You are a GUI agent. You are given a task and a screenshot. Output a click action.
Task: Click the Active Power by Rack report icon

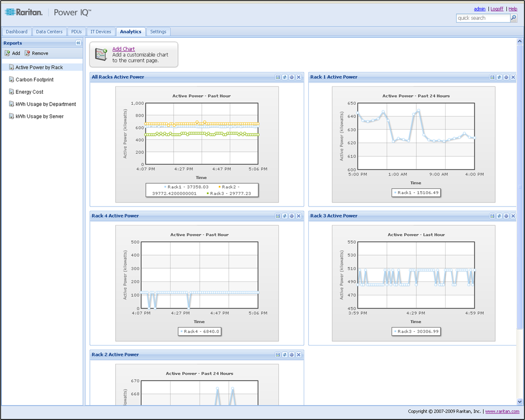tap(11, 68)
